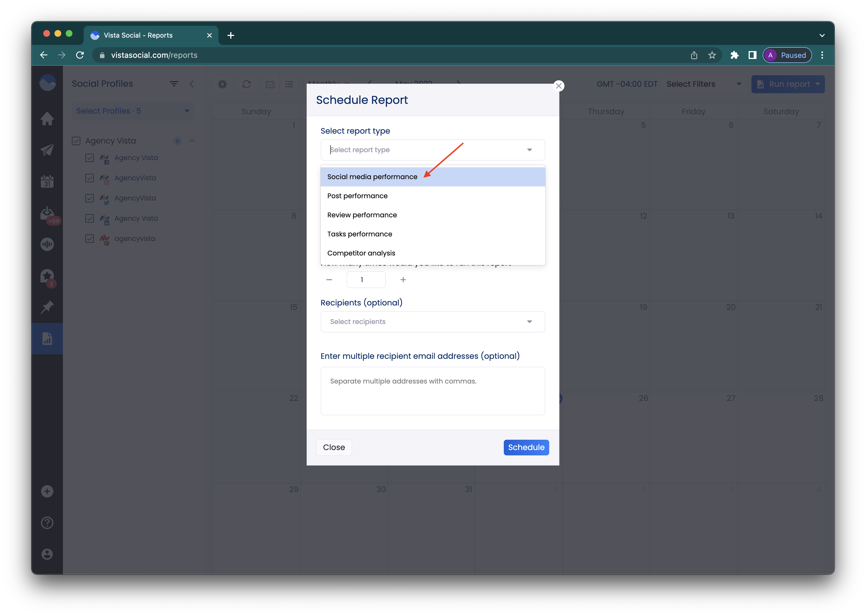Screen dimensions: 866x616
Task: Click plus to increase report run count
Action: (403, 280)
